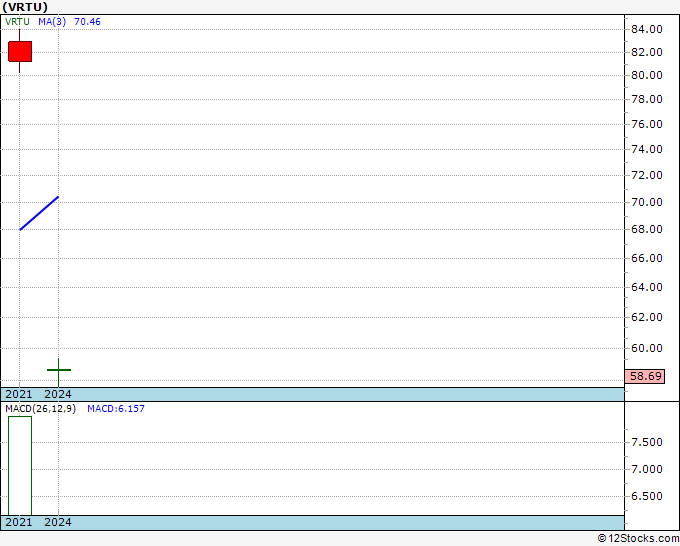680x546 pixels.
Task: Click 2024 on the price chart axis
Action: (x=58, y=394)
